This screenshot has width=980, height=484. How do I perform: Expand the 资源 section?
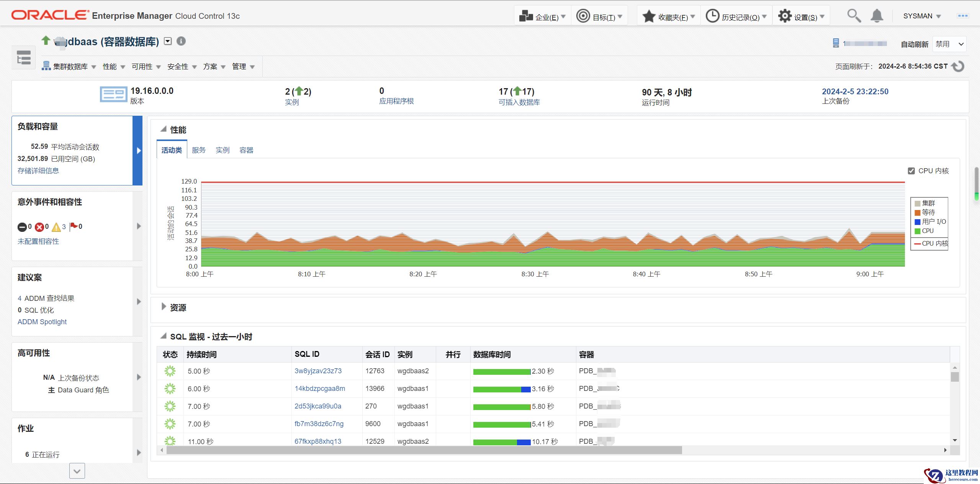point(164,307)
